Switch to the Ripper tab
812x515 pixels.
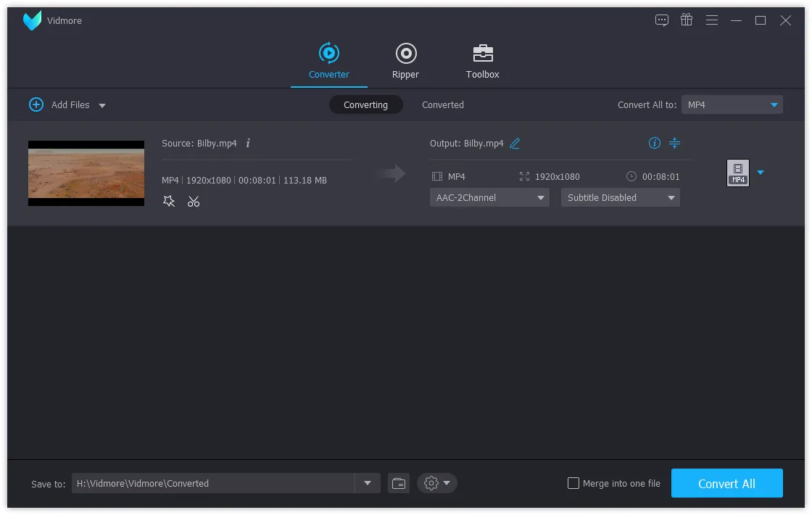point(405,61)
